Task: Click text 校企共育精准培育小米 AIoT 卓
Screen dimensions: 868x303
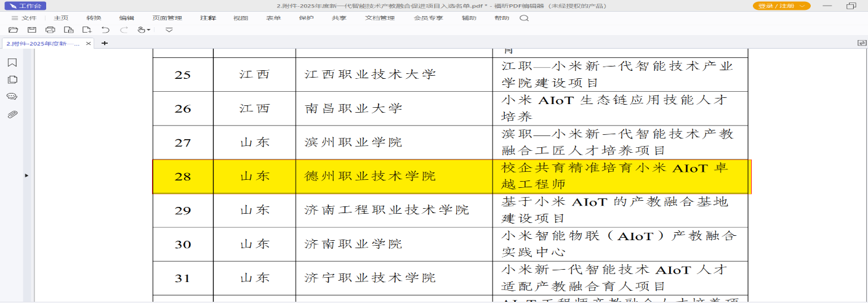Action: click(615, 168)
